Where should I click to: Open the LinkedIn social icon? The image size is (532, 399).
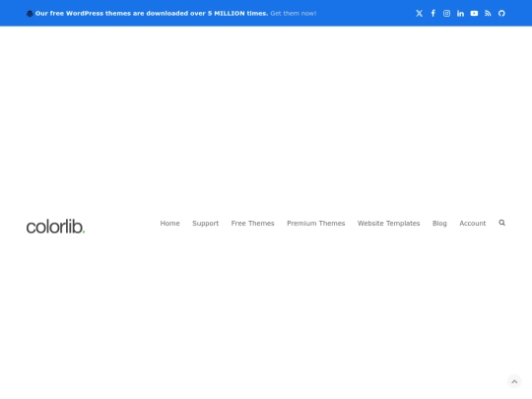point(460,13)
